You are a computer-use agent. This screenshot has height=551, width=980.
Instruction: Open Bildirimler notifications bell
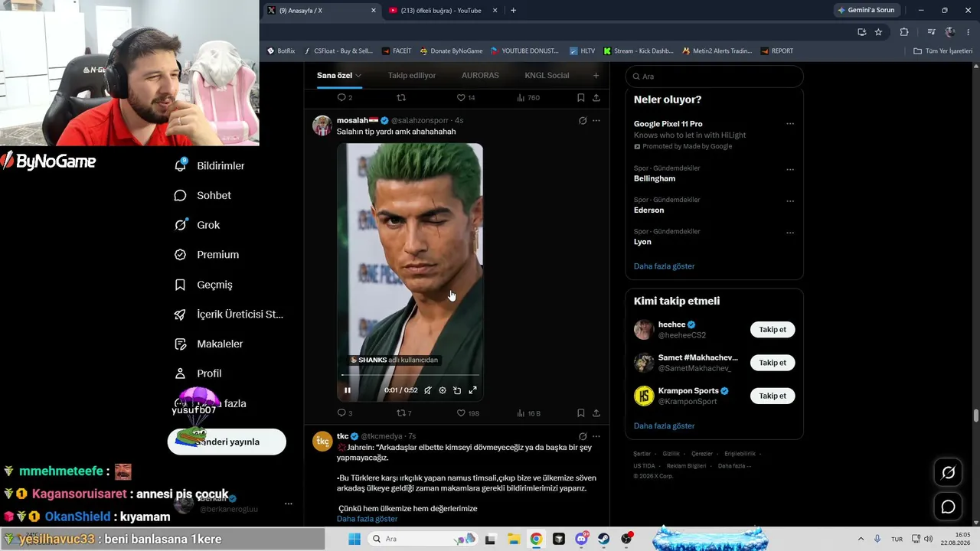coord(181,165)
